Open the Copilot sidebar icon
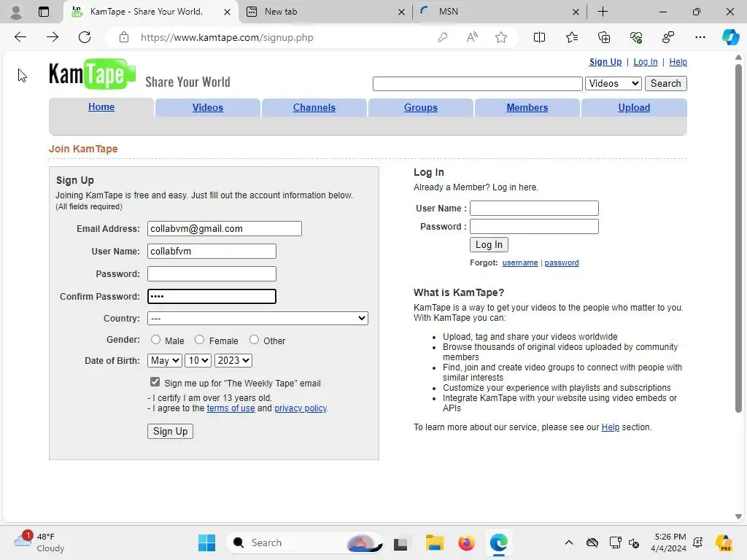 tap(730, 37)
